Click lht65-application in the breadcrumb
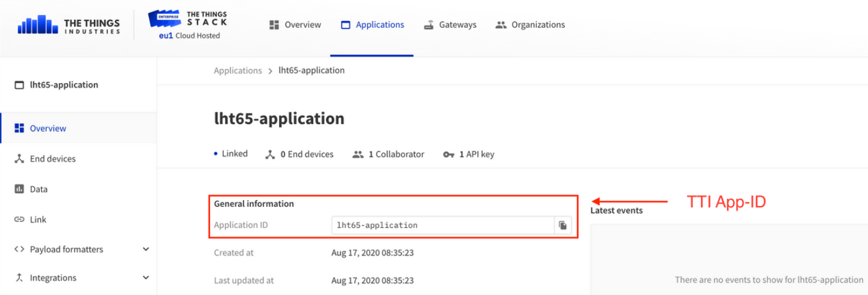This screenshot has height=295, width=868. point(311,70)
